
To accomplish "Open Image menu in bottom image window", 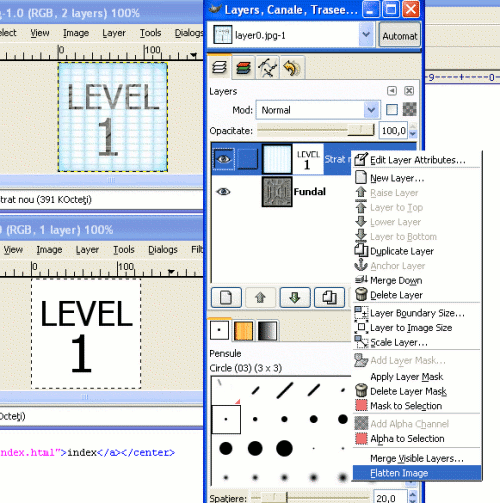I will (49, 249).
